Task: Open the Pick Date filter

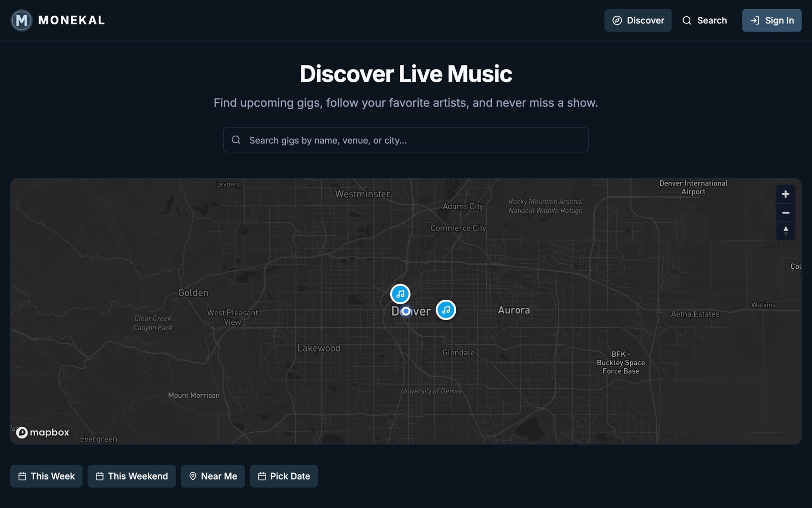Action: click(x=284, y=476)
